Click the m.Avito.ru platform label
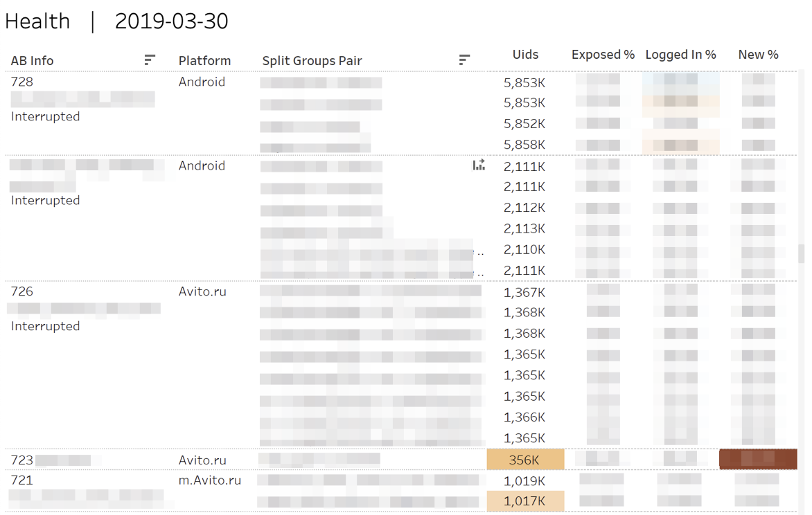Image resolution: width=812 pixels, height=515 pixels. (210, 480)
